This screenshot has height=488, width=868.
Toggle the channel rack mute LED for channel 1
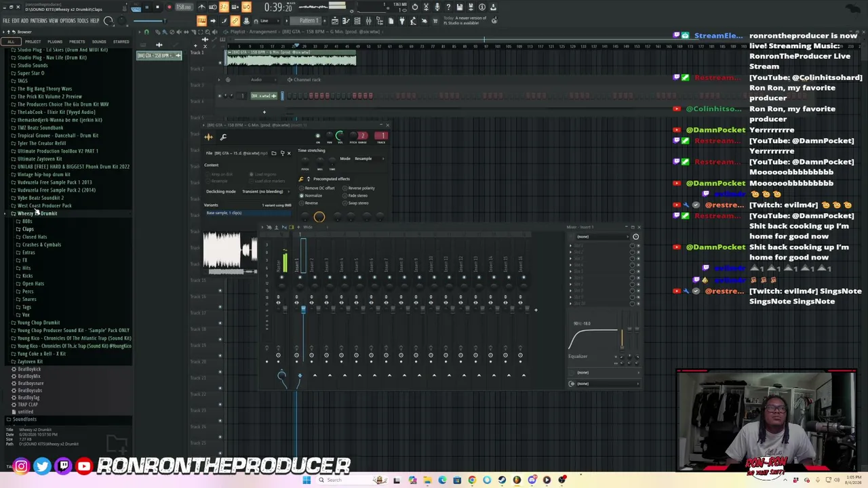coord(219,96)
